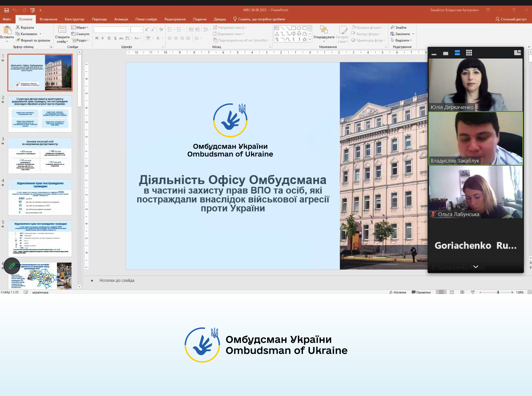Click Нотатки до слайда notes field
The image size is (532, 396).
coord(117,280)
